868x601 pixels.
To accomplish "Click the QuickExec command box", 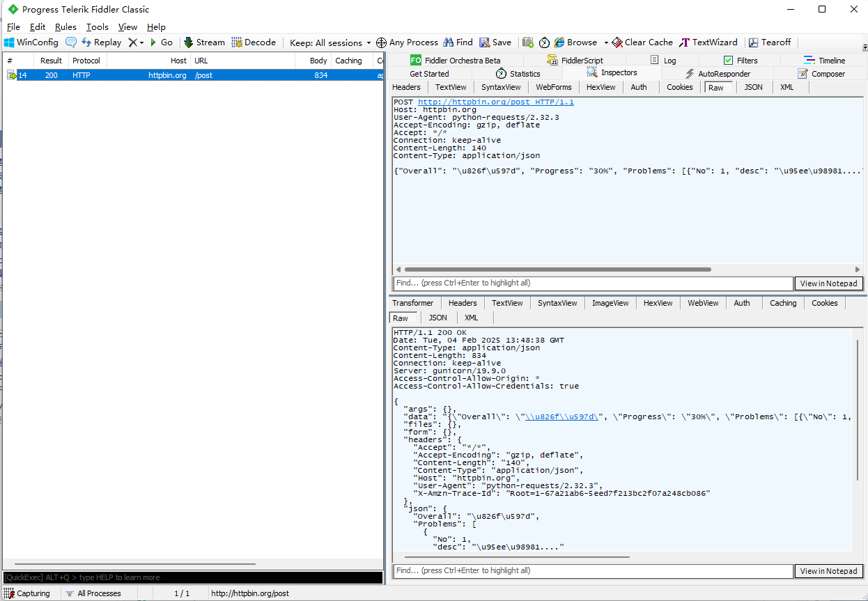I will pos(192,577).
